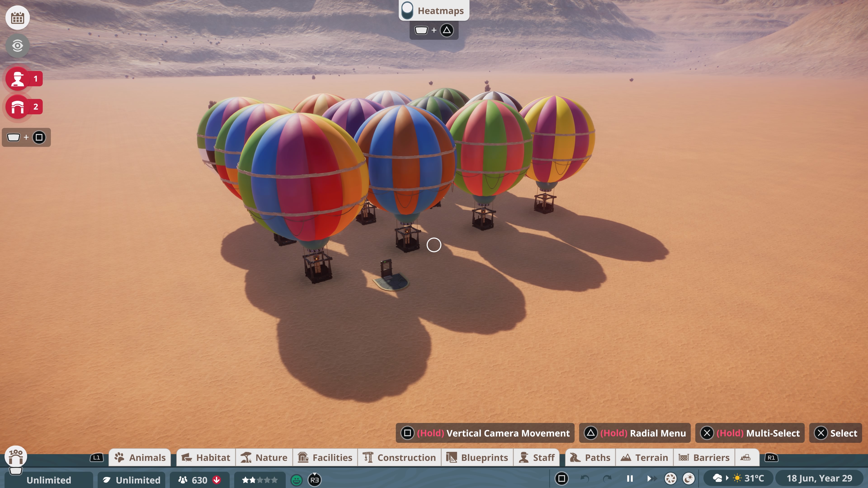This screenshot has height=488, width=868.
Task: Open the two-star zoo rating panel
Action: pos(260,480)
